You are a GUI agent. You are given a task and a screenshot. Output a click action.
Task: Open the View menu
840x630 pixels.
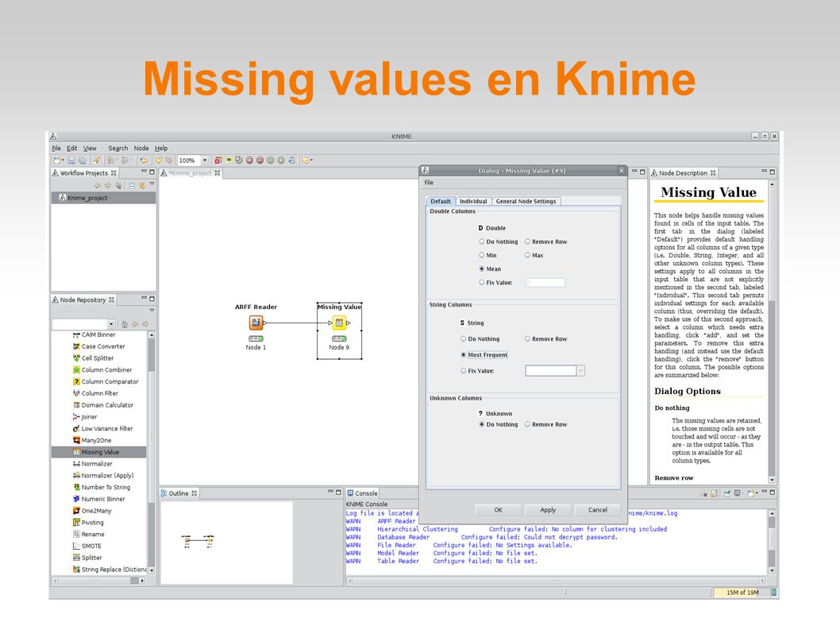click(90, 149)
